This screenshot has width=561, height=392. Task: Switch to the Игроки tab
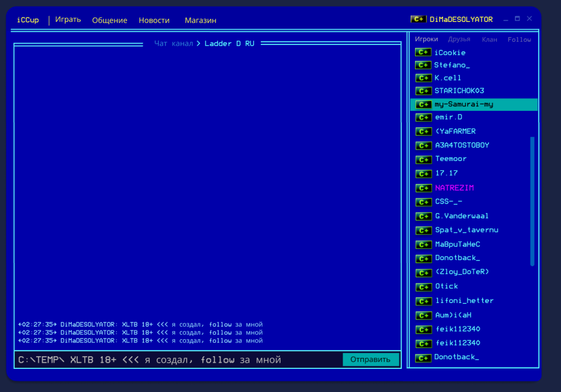point(426,39)
